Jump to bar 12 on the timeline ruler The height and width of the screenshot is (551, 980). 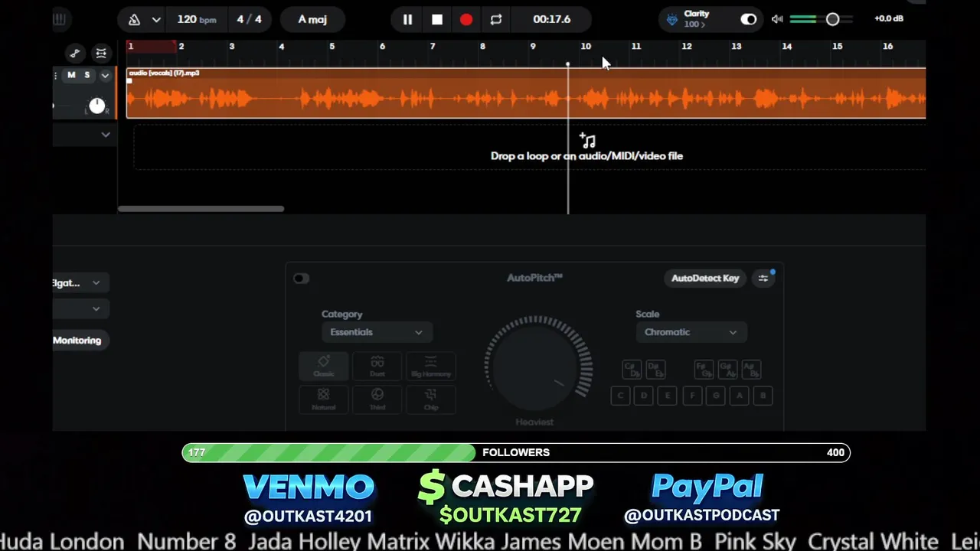tap(687, 47)
